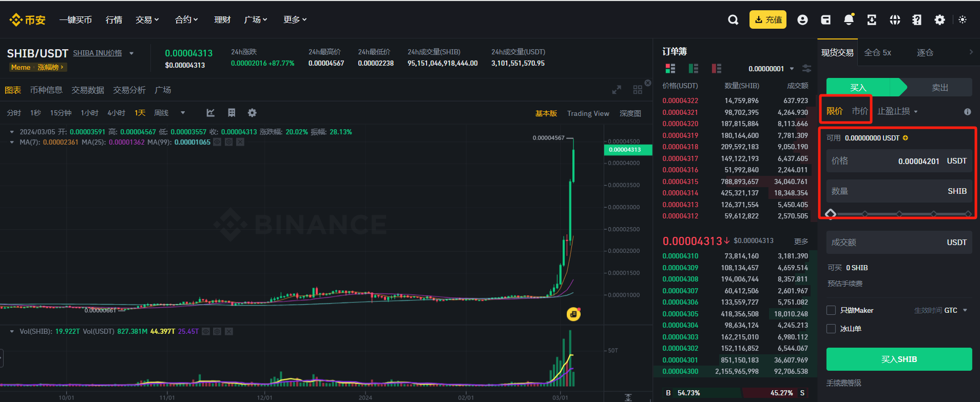Click the yellow floating widget icon on chart
Viewport: 980px width, 402px height.
tap(573, 314)
